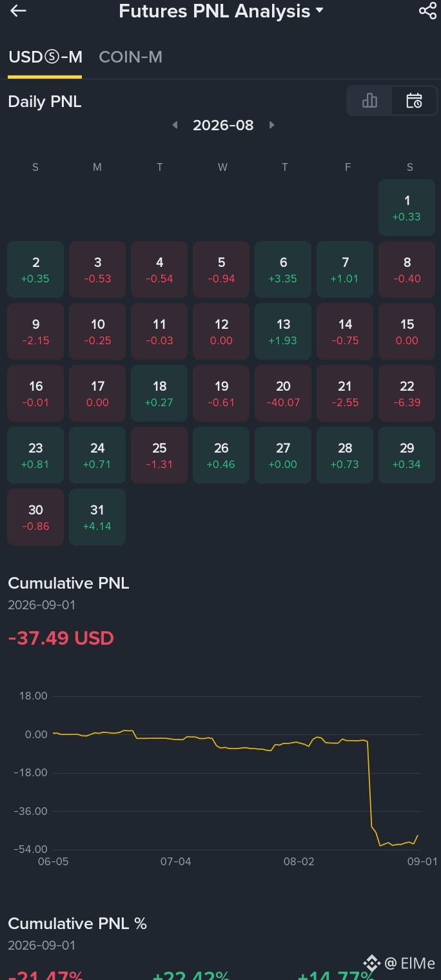Open the Futures PNL Analysis dropdown

pos(221,11)
